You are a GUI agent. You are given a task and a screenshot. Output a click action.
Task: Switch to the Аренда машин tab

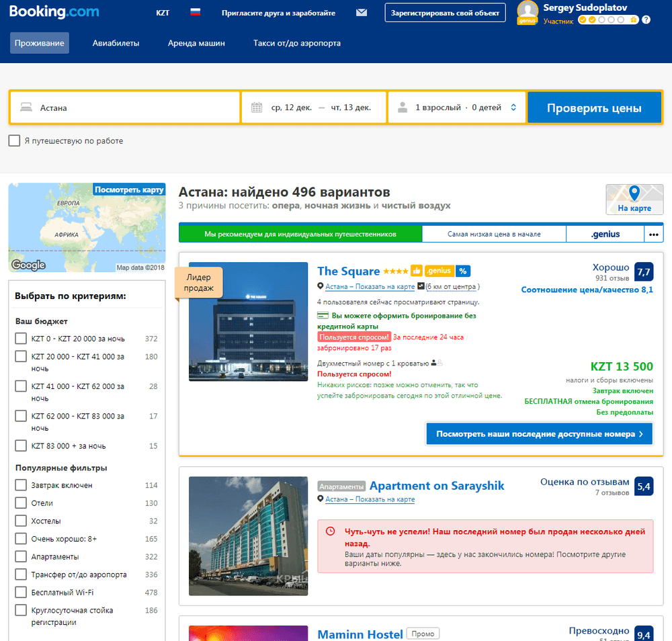coord(196,43)
